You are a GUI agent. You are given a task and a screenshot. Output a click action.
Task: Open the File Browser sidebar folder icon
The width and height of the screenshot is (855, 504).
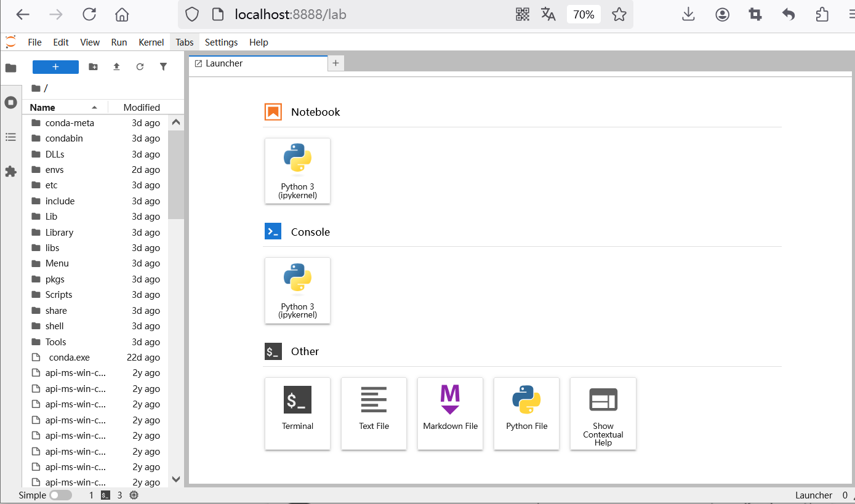click(x=10, y=68)
